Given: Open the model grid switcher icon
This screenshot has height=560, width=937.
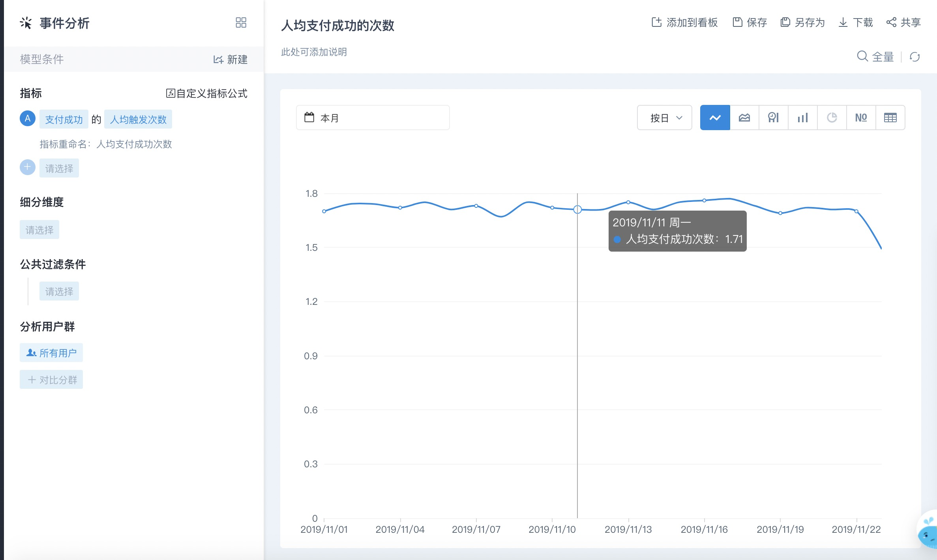Looking at the screenshot, I should click(x=241, y=22).
